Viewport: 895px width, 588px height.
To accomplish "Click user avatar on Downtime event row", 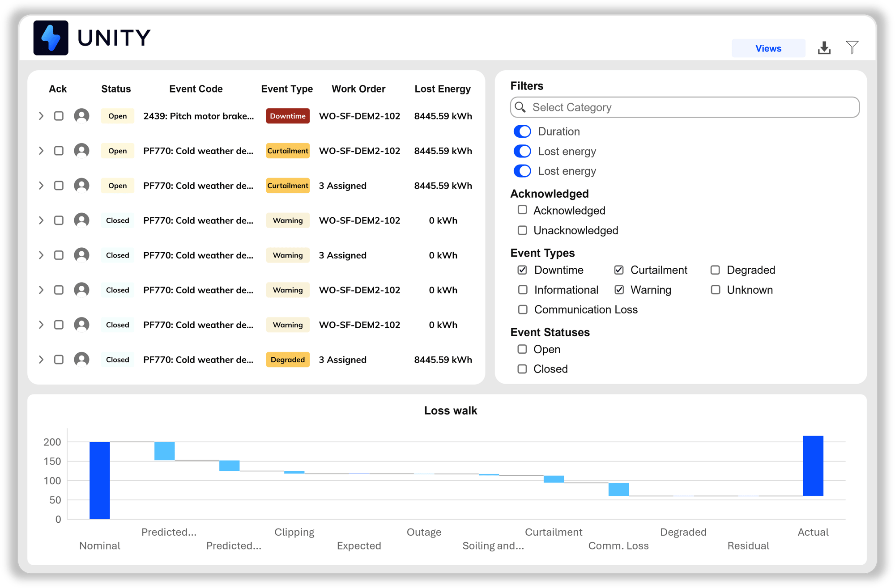I will coord(81,116).
